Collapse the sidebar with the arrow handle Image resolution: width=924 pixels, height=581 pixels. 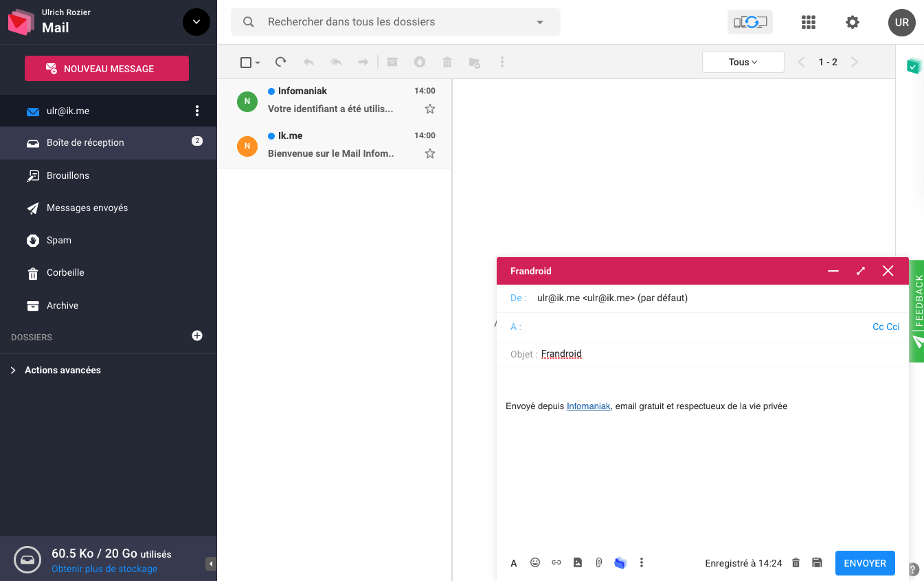tap(211, 564)
